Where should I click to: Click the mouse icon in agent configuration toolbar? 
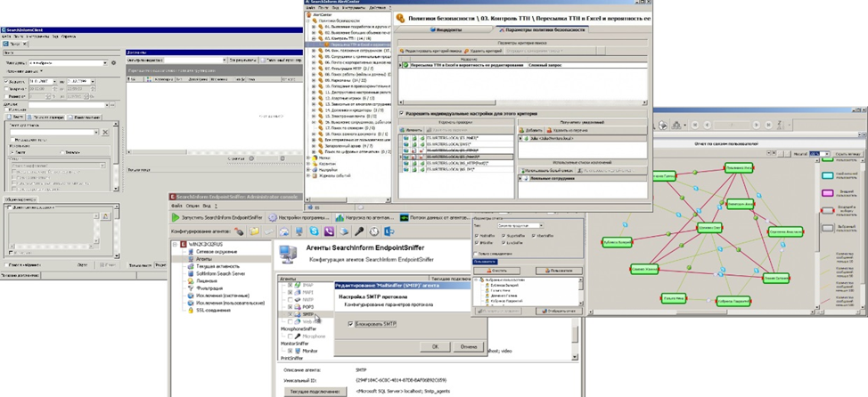239,231
